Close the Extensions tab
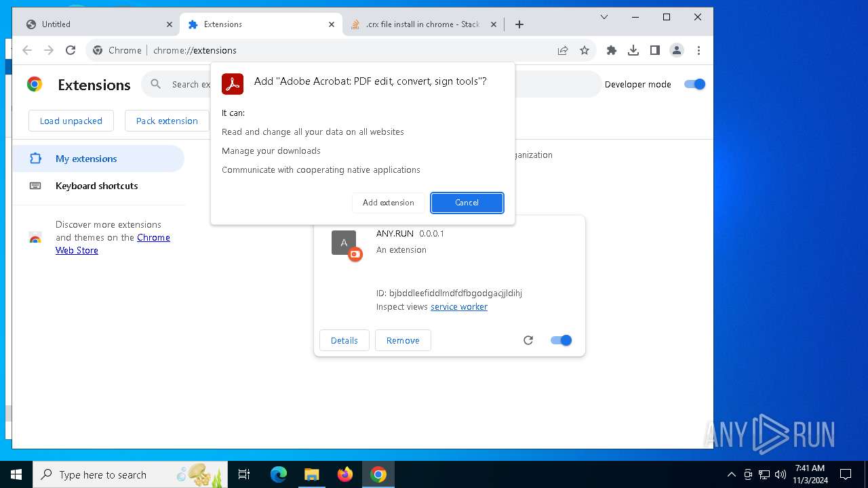This screenshot has height=488, width=868. click(332, 24)
